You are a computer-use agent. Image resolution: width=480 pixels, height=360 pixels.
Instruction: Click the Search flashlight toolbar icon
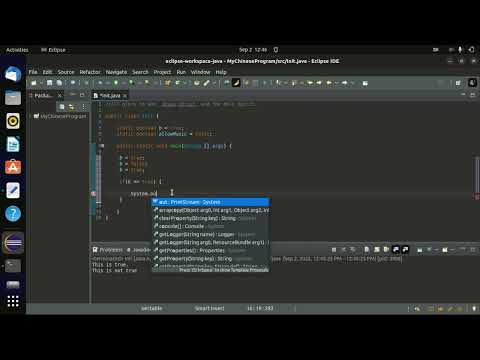[x=206, y=83]
